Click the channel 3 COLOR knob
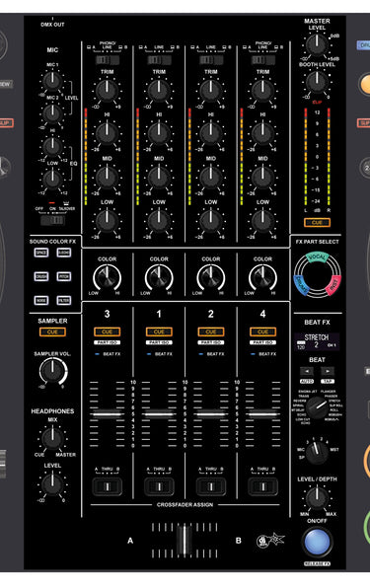This screenshot has height=588, width=370. [107, 278]
